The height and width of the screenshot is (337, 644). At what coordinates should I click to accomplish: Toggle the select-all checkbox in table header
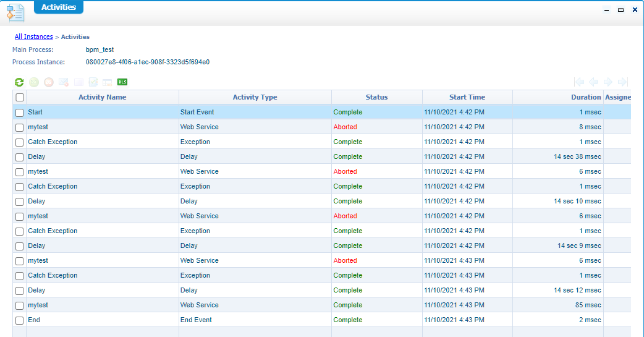pyautogui.click(x=20, y=97)
